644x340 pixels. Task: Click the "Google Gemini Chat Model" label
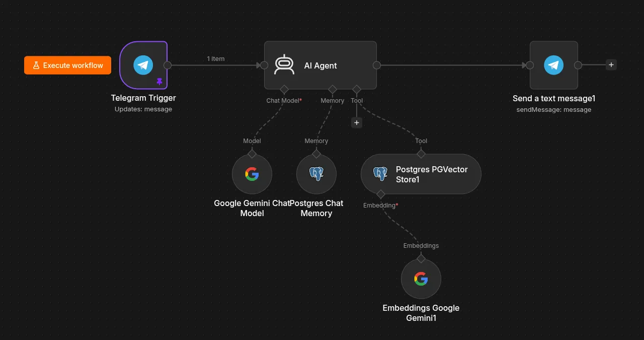tap(252, 208)
